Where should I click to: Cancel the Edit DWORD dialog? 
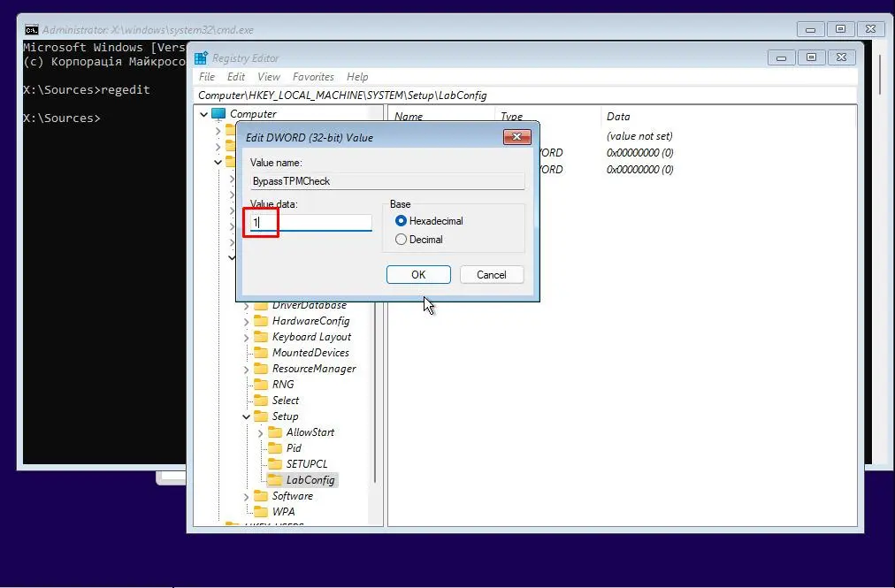(x=492, y=275)
